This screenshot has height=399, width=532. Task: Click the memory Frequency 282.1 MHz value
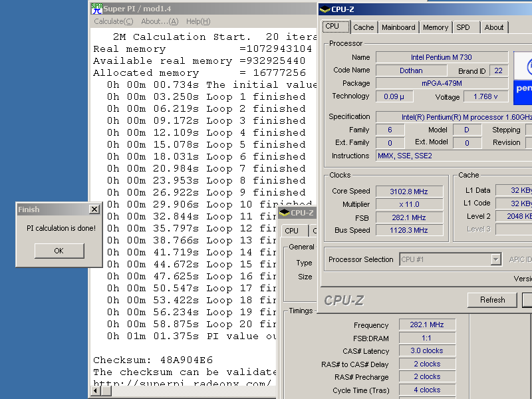(x=427, y=325)
